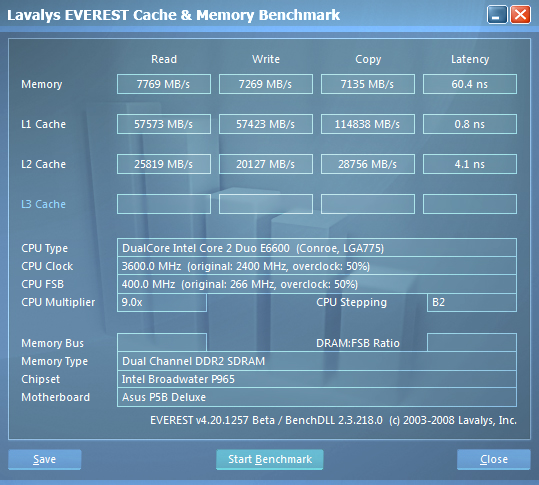Click the L2 Cache Latency 4.1 ns field
The height and width of the screenshot is (485, 539).
tap(470, 164)
